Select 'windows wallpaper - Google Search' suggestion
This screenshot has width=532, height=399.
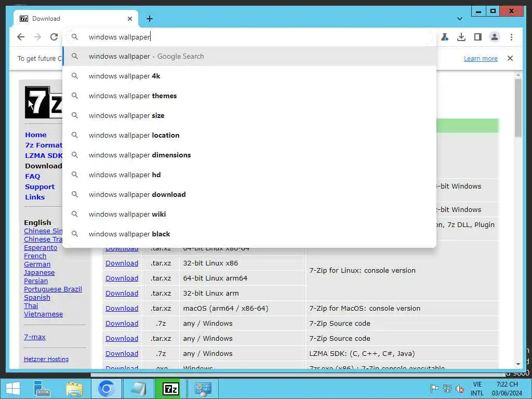coord(249,56)
